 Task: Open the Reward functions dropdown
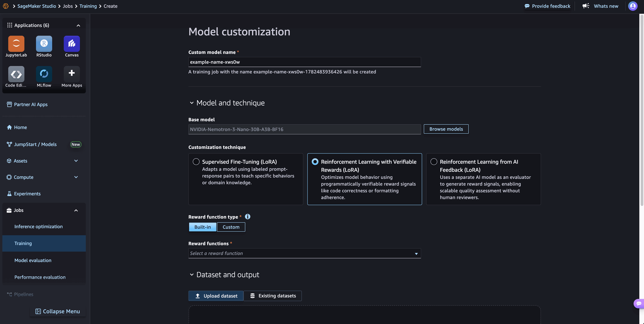[305, 253]
